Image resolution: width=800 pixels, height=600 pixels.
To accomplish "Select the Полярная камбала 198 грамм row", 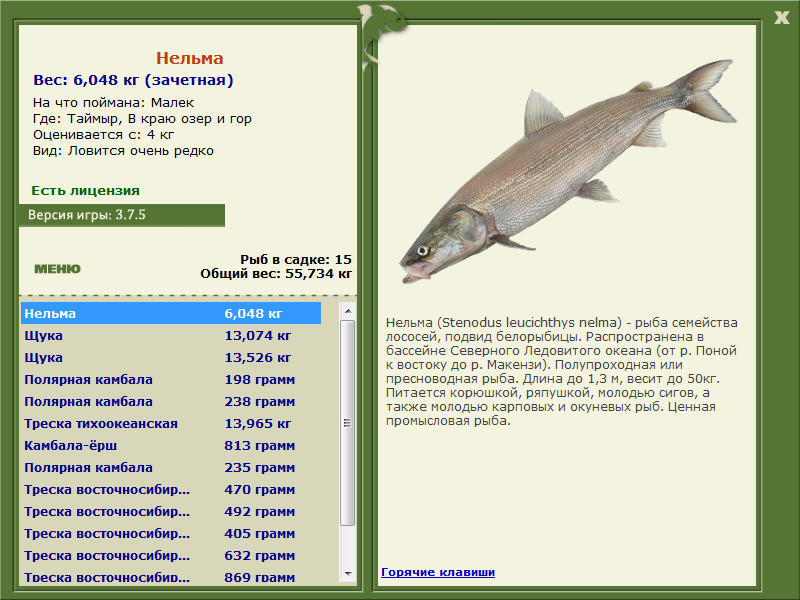I will pyautogui.click(x=171, y=379).
